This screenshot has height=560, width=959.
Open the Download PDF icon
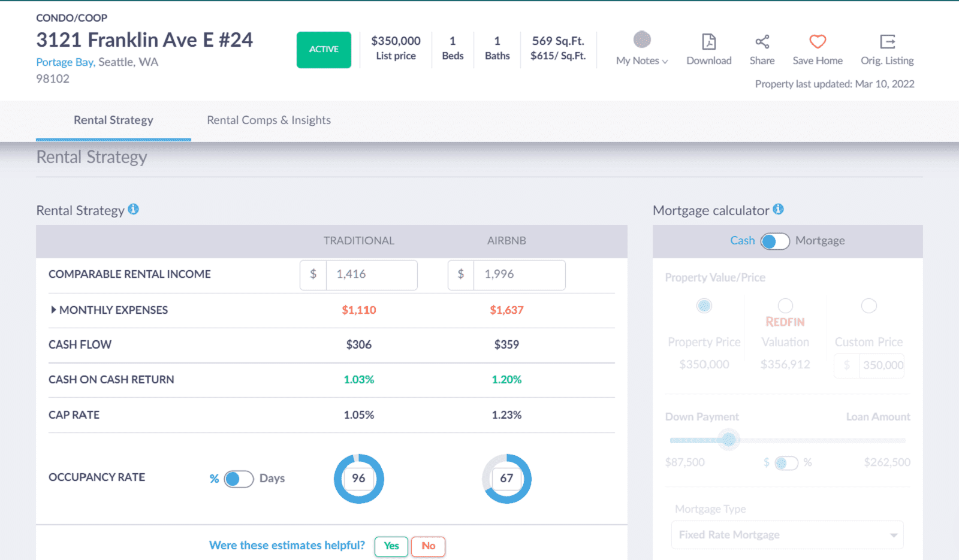coord(708,43)
